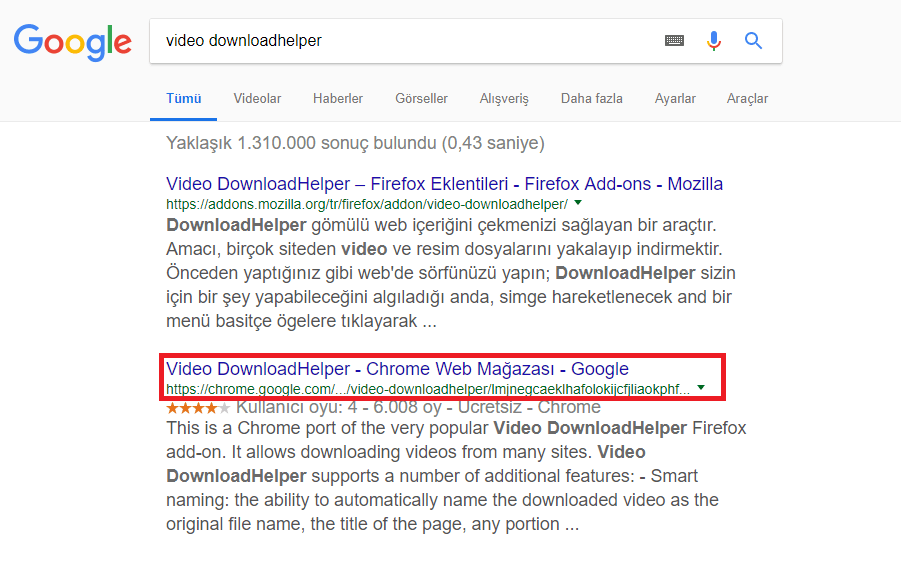
Task: Click the 'Yaklaşık 1.310.000 sonuç bulundu' text
Action: pyautogui.click(x=355, y=143)
